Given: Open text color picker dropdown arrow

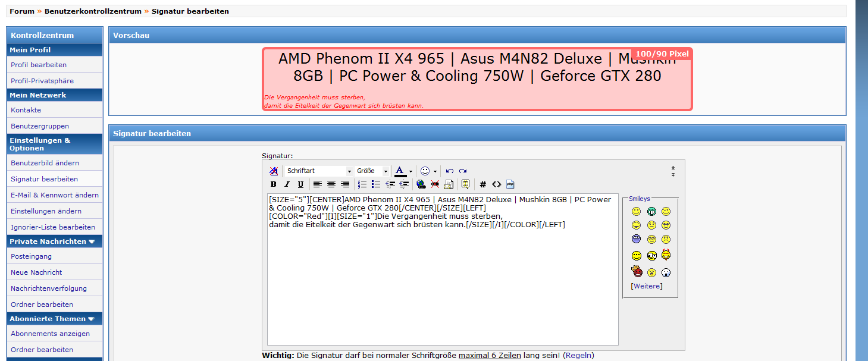Looking at the screenshot, I should click(x=411, y=171).
